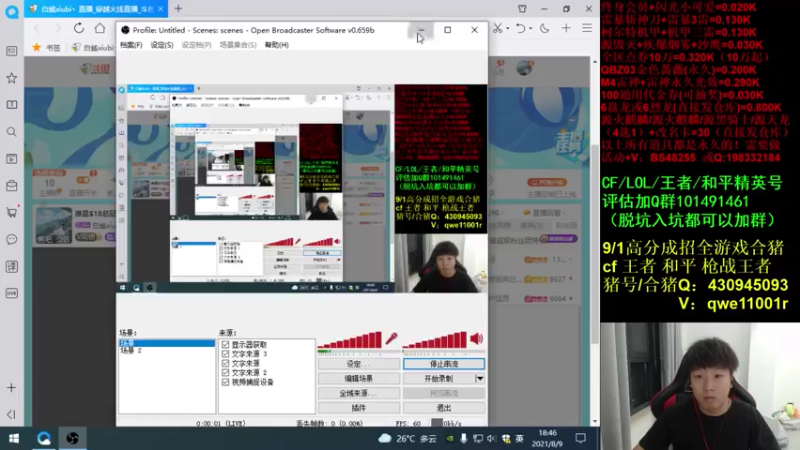Open a new browser tab with plus icon
Image resolution: width=800 pixels, height=450 pixels.
point(178,8)
